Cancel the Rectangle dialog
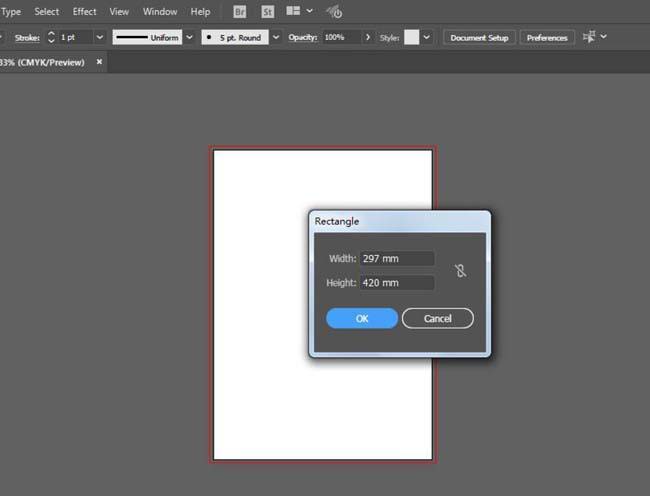The width and height of the screenshot is (650, 496). 438,318
